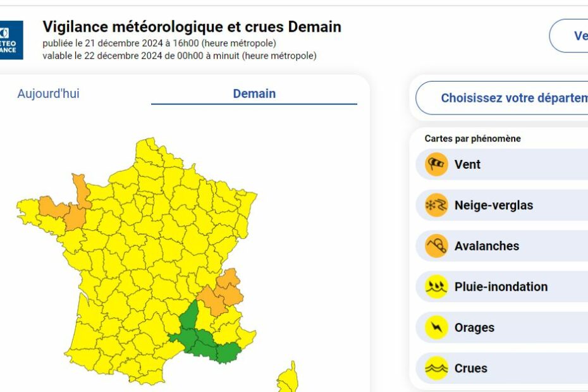Click the Météo-France logo
Image resolution: width=588 pixels, height=392 pixels.
pos(11,40)
